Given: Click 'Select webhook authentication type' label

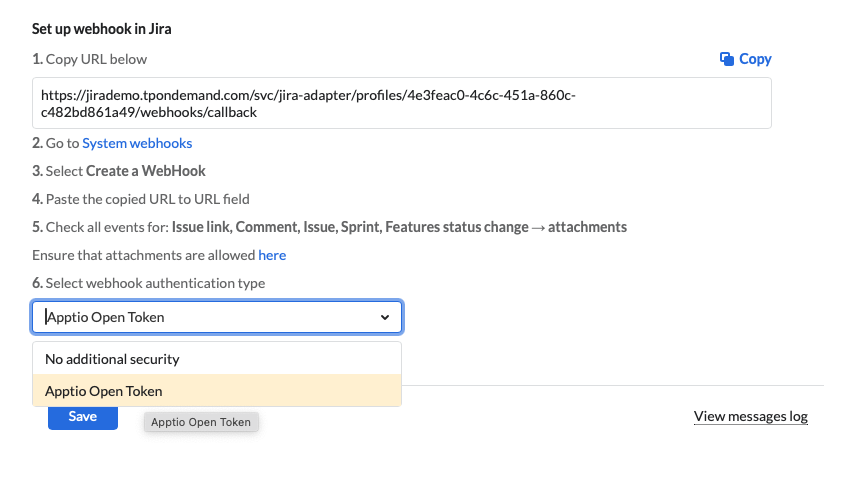Looking at the screenshot, I should click(x=155, y=283).
